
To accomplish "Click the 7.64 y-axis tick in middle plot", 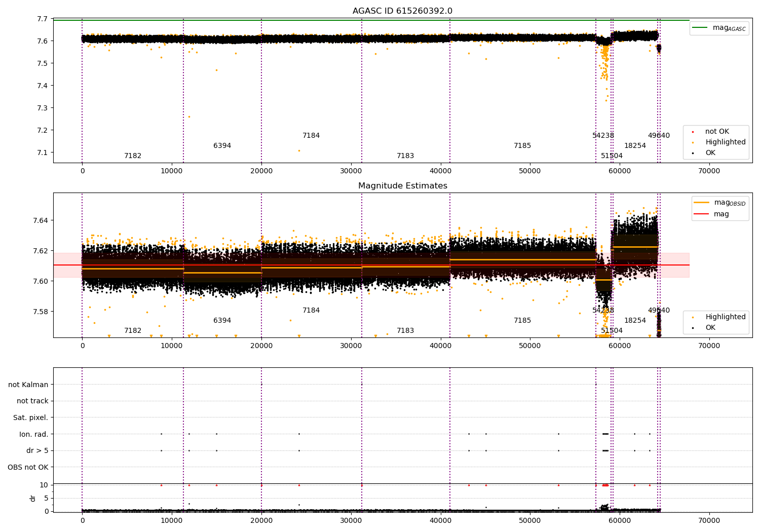I will 41,220.
